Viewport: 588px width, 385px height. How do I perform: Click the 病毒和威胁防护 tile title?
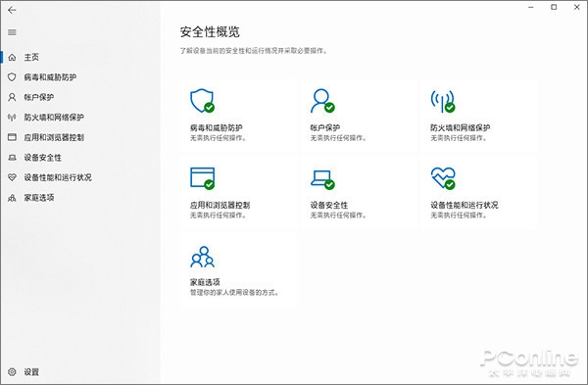coord(217,127)
